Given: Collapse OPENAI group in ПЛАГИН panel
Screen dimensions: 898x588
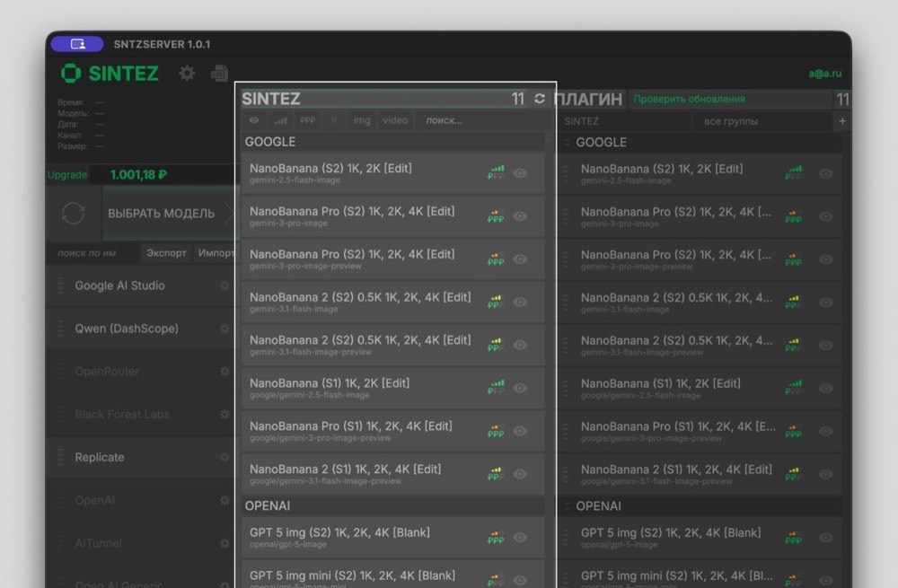Looking at the screenshot, I should pyautogui.click(x=700, y=506).
